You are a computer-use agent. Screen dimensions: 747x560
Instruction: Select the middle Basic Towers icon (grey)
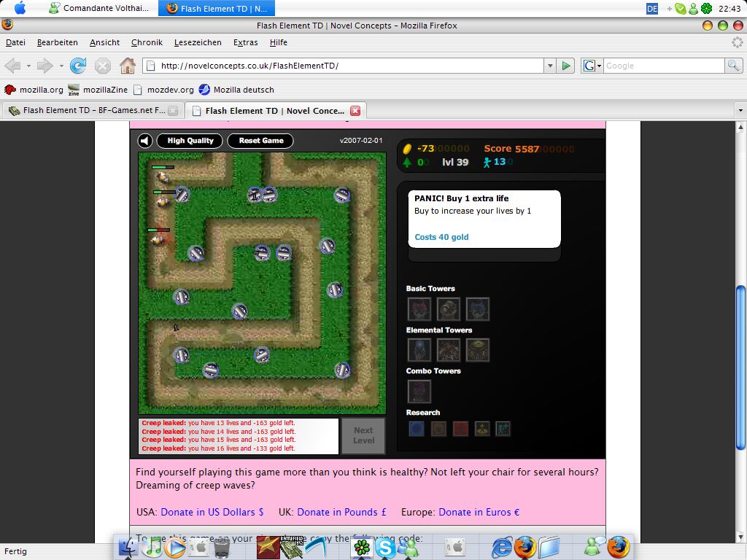click(x=449, y=309)
